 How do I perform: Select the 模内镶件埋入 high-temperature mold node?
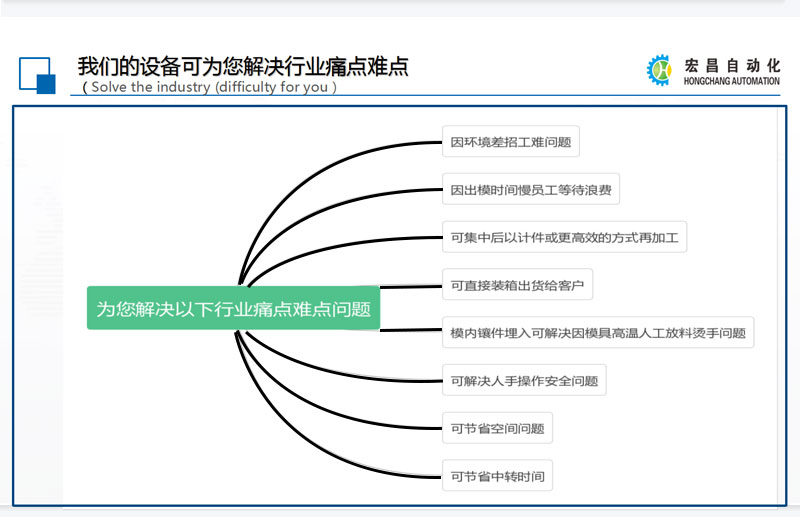tap(597, 333)
